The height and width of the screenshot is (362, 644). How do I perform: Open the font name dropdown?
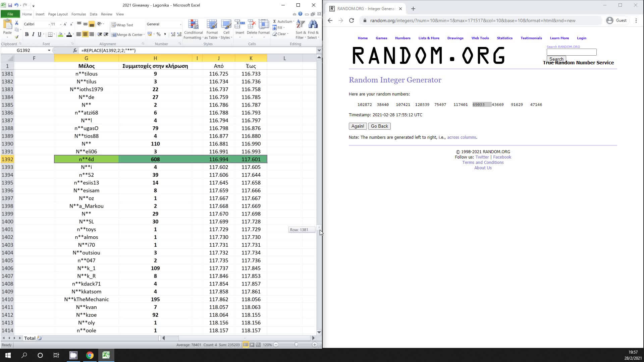(x=49, y=24)
